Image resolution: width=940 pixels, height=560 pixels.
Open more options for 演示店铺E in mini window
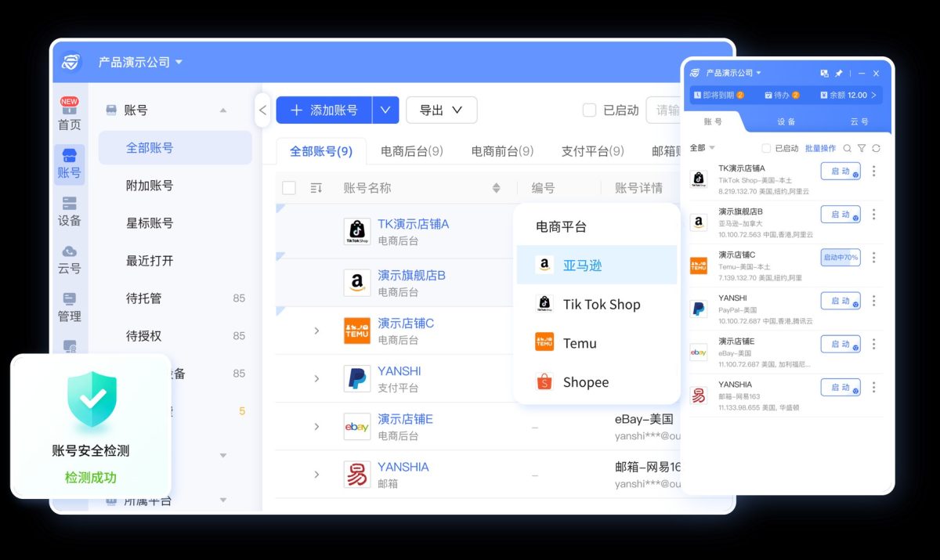[x=874, y=344]
